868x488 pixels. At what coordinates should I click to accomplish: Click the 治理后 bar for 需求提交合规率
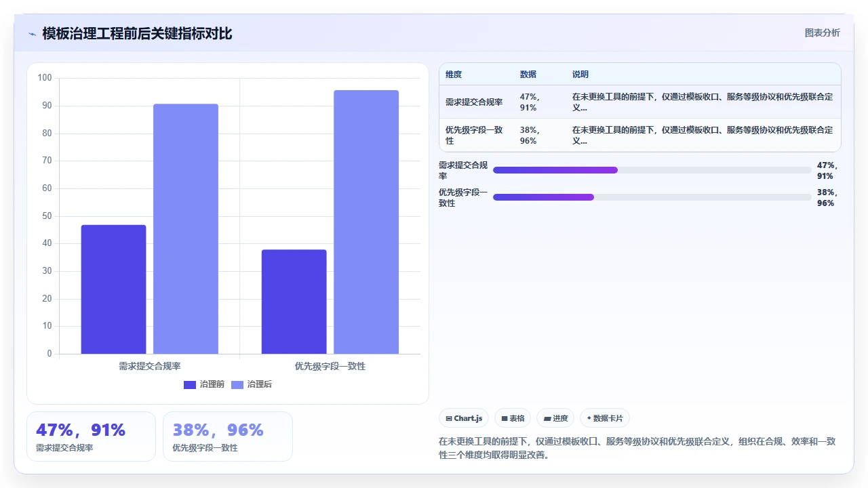click(186, 229)
